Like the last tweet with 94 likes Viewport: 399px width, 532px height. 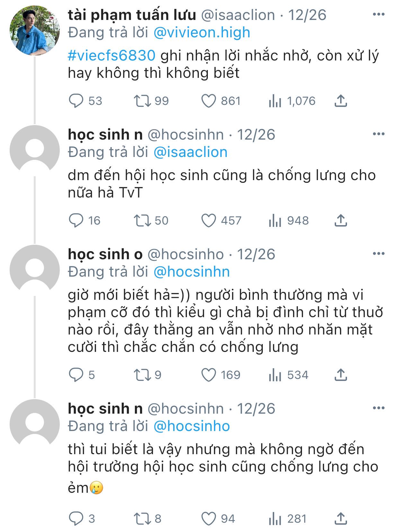pos(208,519)
